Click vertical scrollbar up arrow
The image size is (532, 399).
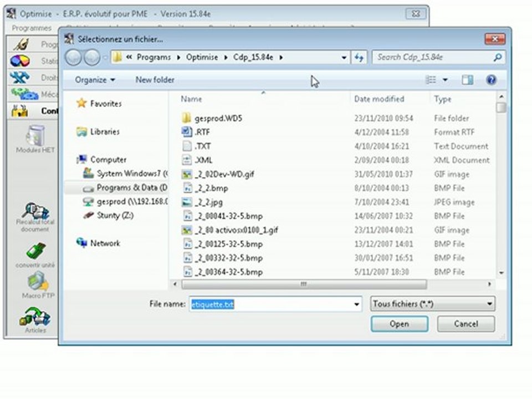(501, 96)
